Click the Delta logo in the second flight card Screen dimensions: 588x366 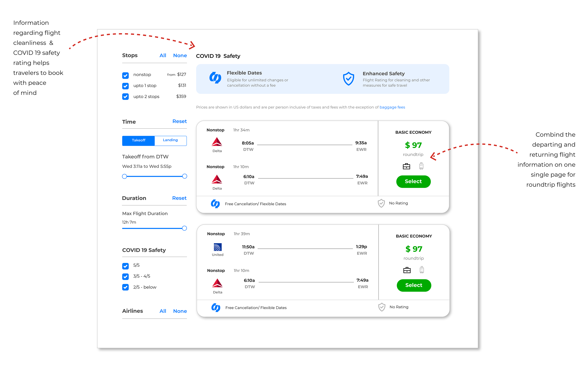[217, 283]
